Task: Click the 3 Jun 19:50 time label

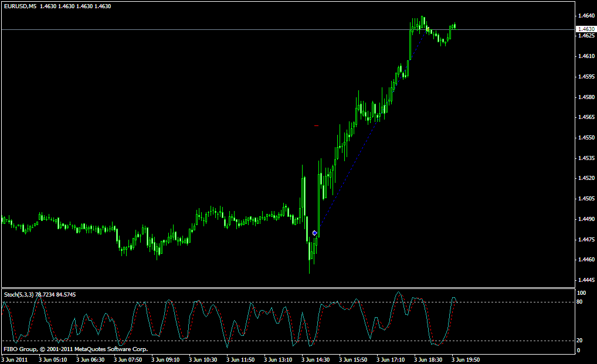Action: tap(466, 359)
